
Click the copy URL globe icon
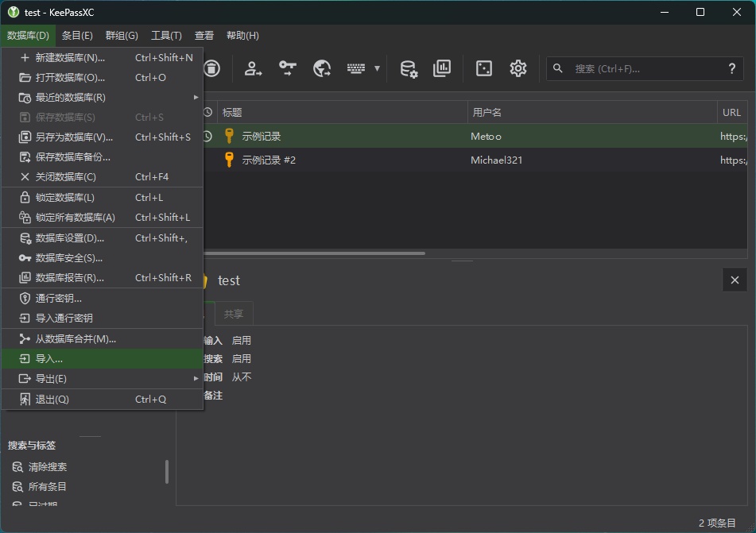click(x=322, y=68)
